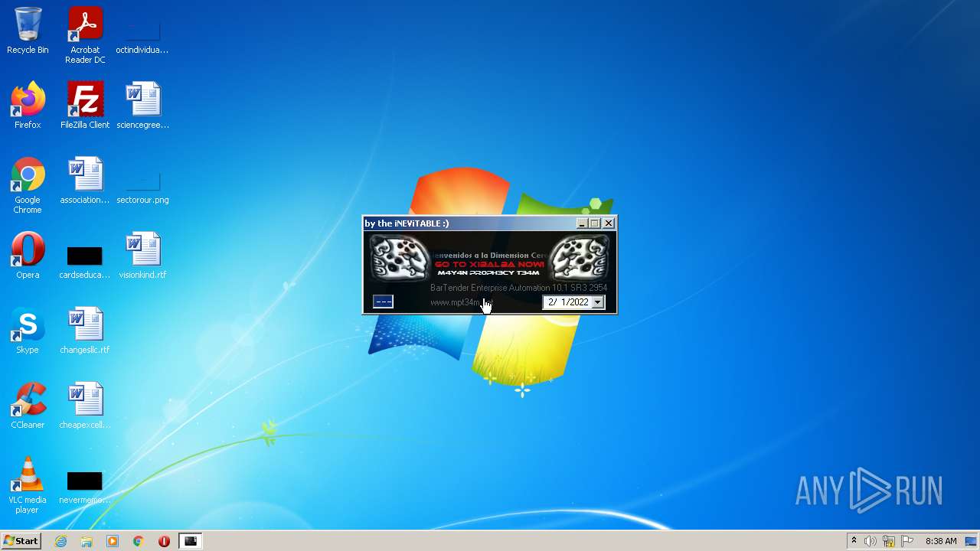
Task: Click Chrome icon in taskbar
Action: point(139,541)
